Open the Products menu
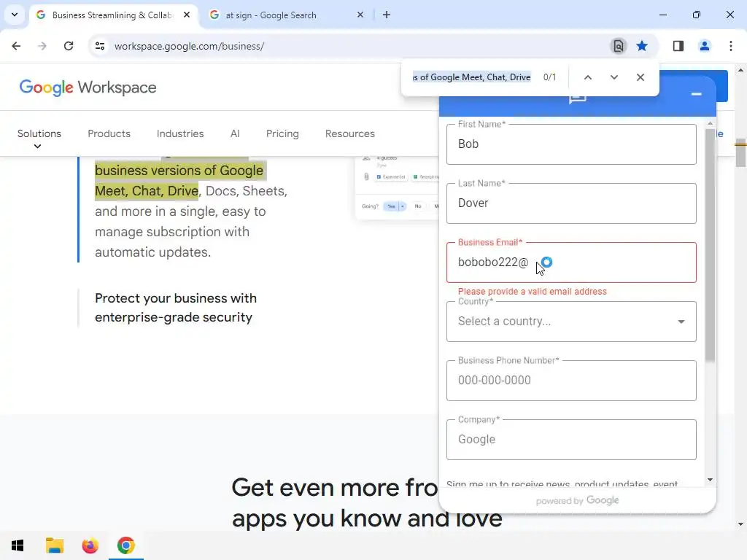This screenshot has height=560, width=747. point(109,134)
